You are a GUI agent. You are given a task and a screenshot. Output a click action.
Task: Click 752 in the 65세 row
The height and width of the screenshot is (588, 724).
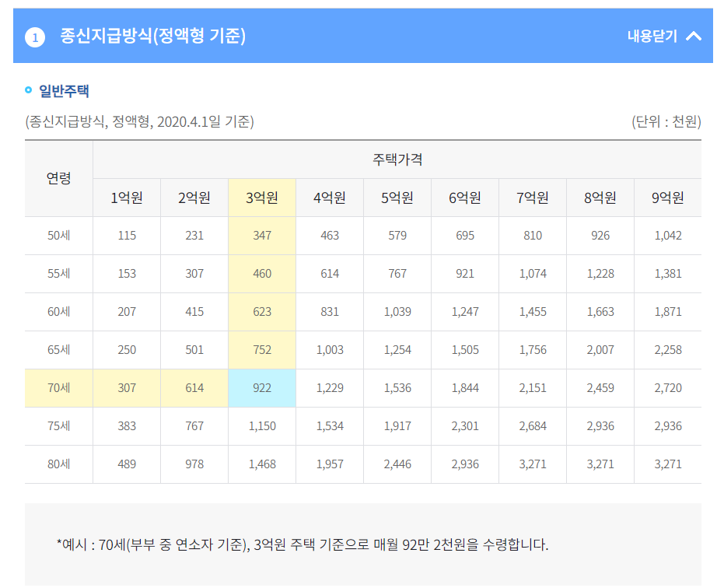pyautogui.click(x=262, y=350)
